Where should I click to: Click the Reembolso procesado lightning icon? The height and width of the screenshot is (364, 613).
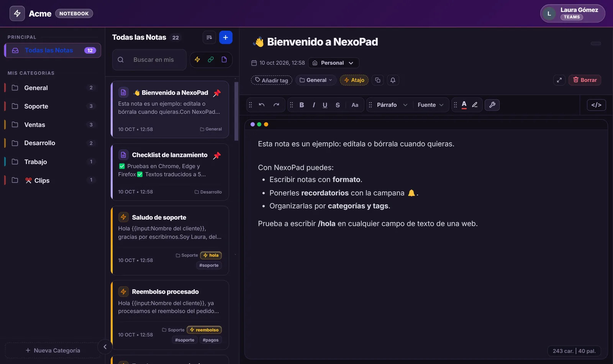123,292
